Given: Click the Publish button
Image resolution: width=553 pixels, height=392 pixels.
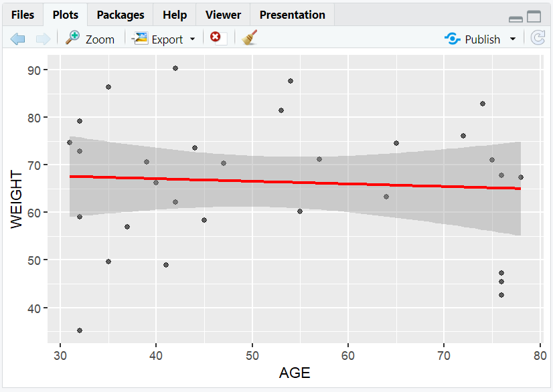Looking at the screenshot, I should click(x=480, y=39).
